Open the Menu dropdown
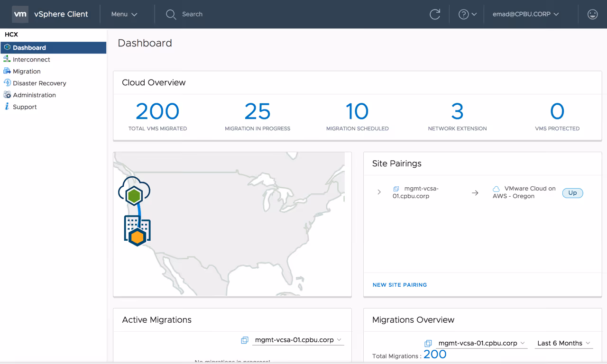This screenshot has height=364, width=607. (124, 14)
